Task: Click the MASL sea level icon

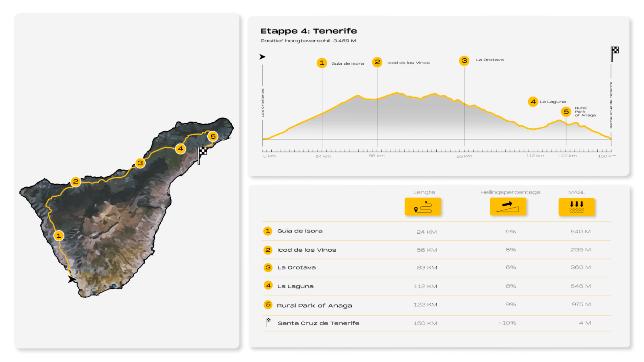Action: tap(576, 207)
